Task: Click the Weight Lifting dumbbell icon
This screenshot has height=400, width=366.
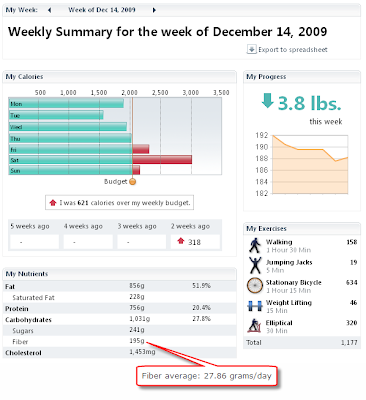Action: [x=255, y=306]
